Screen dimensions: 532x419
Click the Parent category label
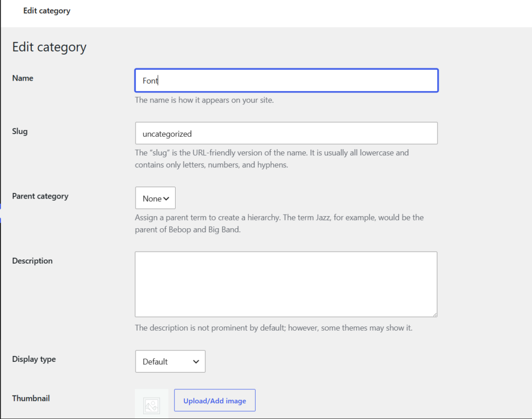[40, 197]
